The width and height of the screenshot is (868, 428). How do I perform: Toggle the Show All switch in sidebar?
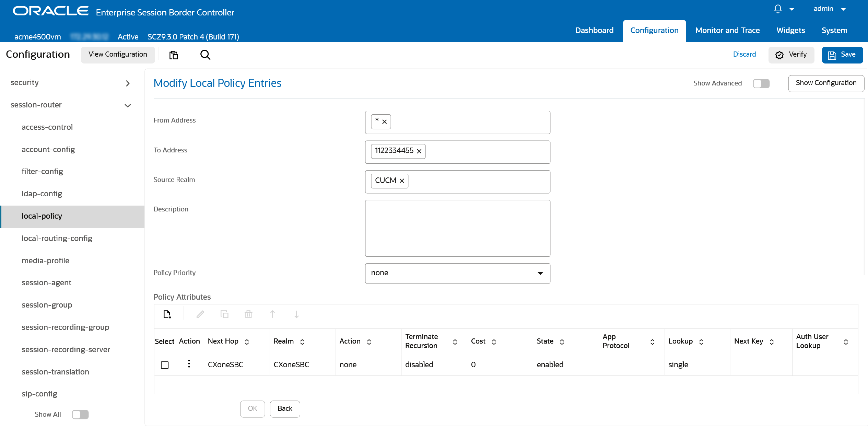[80, 415]
